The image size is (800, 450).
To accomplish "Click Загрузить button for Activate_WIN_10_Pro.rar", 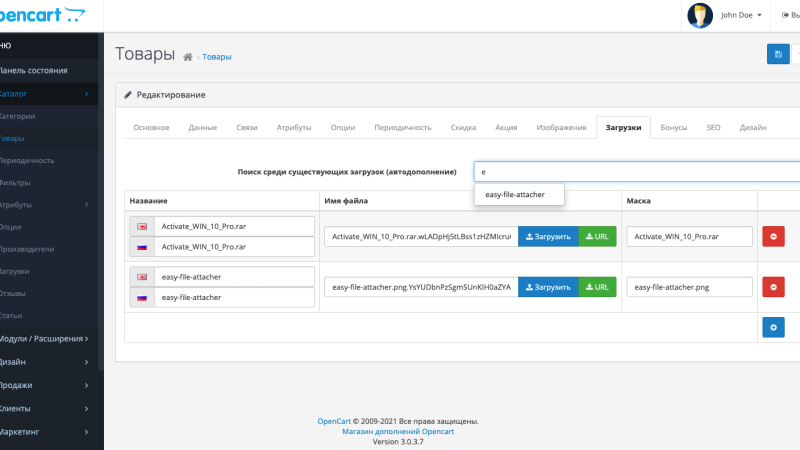I will click(548, 236).
